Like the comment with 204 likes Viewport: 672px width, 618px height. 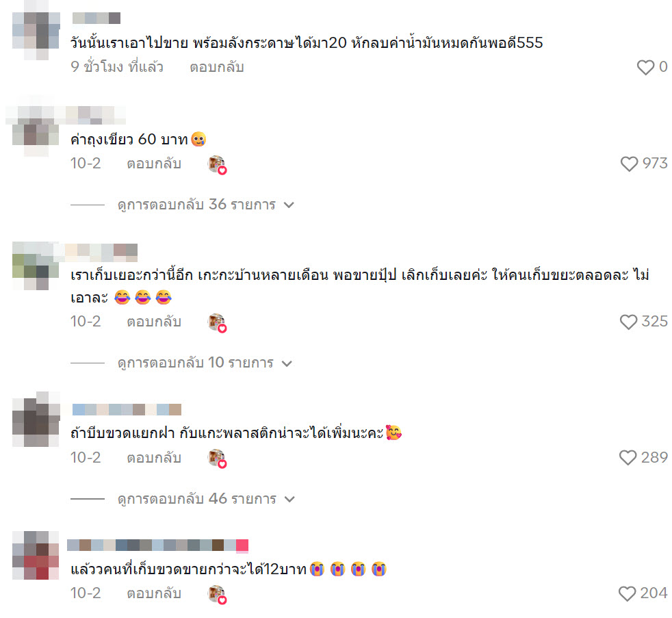point(627,593)
